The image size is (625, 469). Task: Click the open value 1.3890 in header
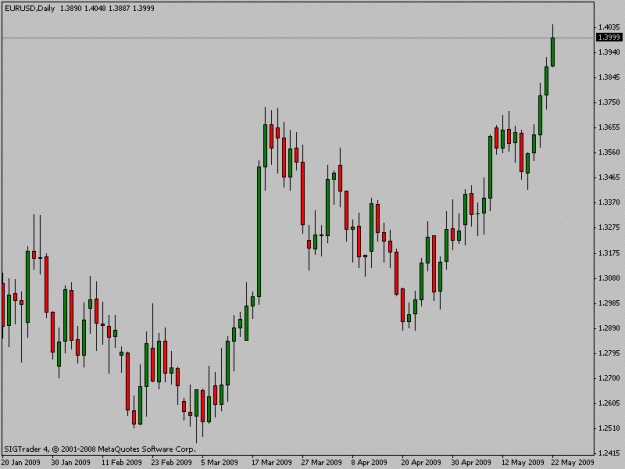(71, 8)
